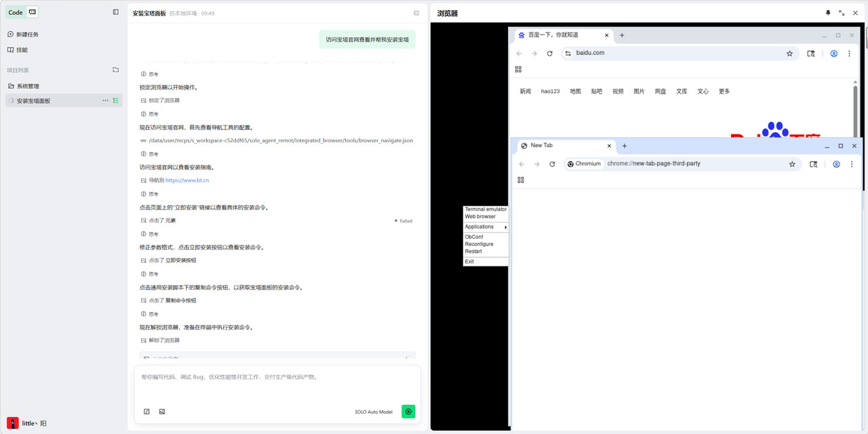Open the 技能 skills page

tap(18, 50)
